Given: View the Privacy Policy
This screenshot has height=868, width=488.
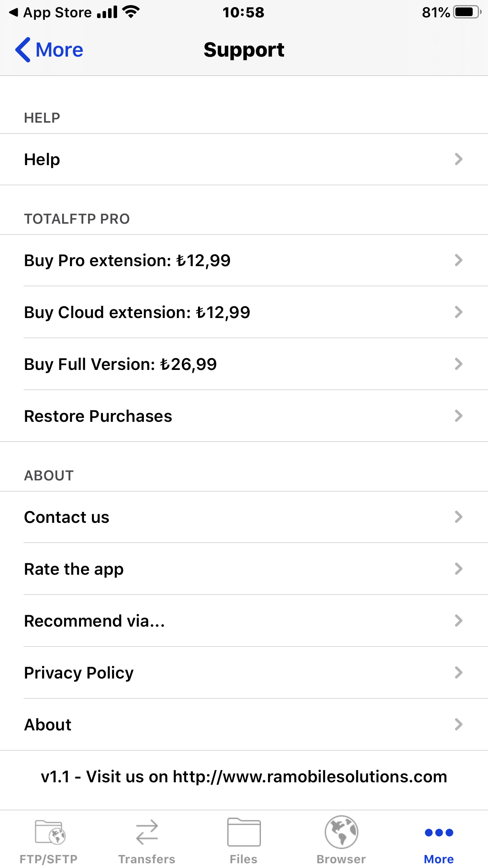Looking at the screenshot, I should (244, 673).
